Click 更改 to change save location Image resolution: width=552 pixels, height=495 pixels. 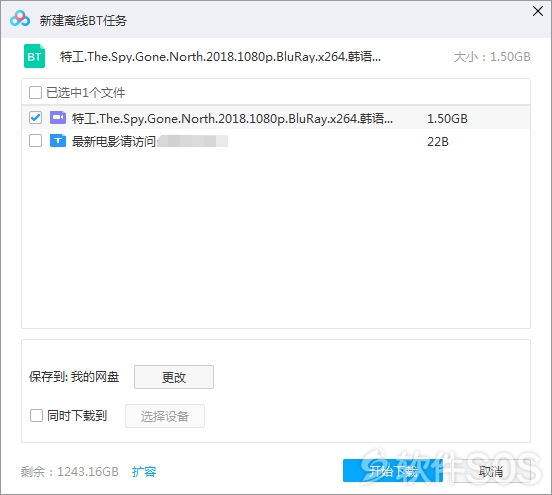coord(174,377)
